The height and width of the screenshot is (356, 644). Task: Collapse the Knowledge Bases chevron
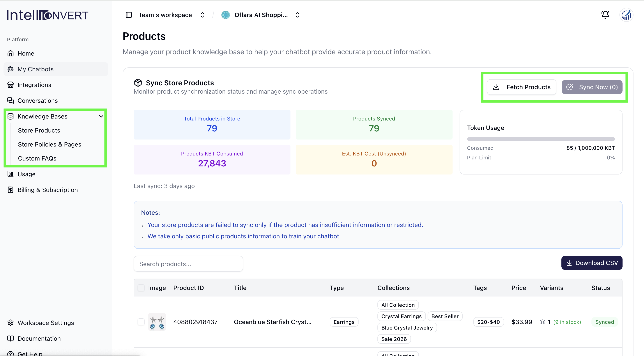click(101, 116)
